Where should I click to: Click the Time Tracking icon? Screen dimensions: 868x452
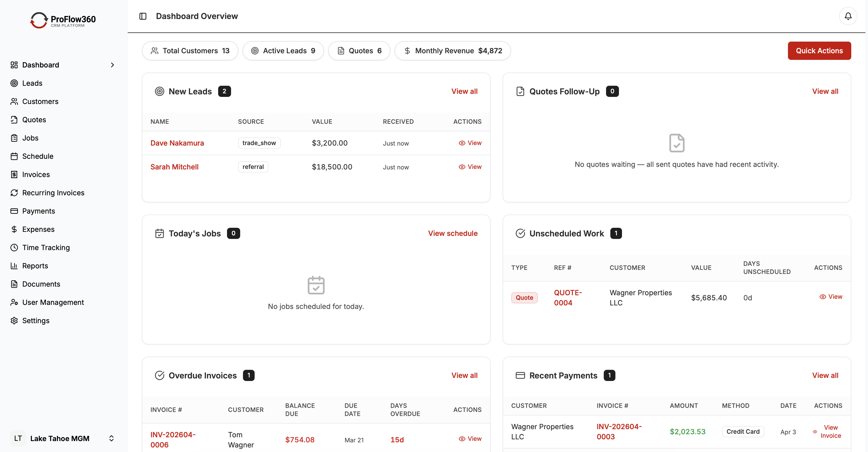pyautogui.click(x=14, y=247)
